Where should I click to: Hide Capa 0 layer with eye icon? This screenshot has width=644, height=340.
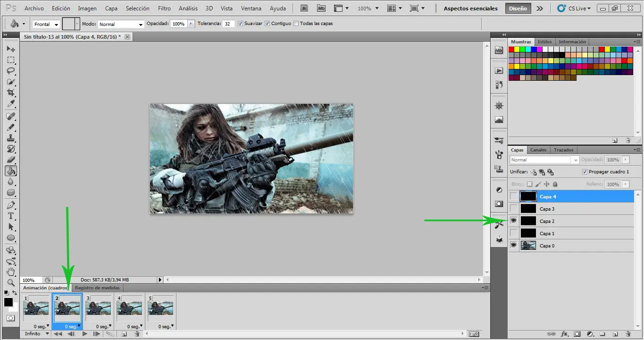(513, 246)
